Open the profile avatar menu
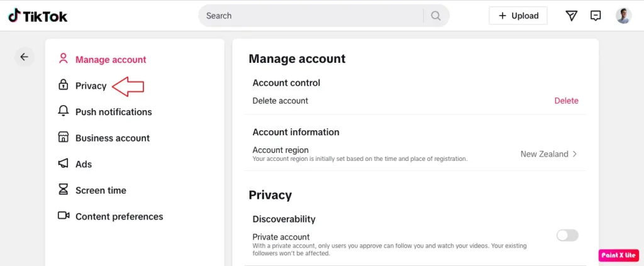This screenshot has width=644, height=266. 623,16
